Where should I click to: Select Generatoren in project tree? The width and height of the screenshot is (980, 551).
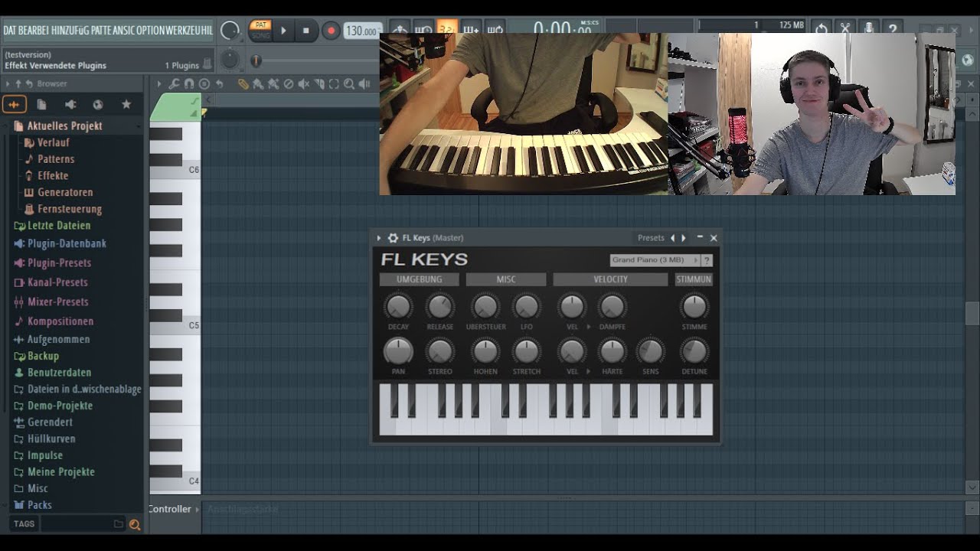65,192
